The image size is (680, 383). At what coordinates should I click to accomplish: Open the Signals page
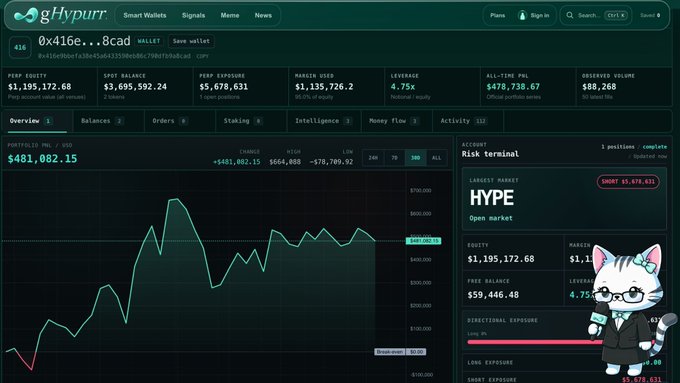[193, 15]
